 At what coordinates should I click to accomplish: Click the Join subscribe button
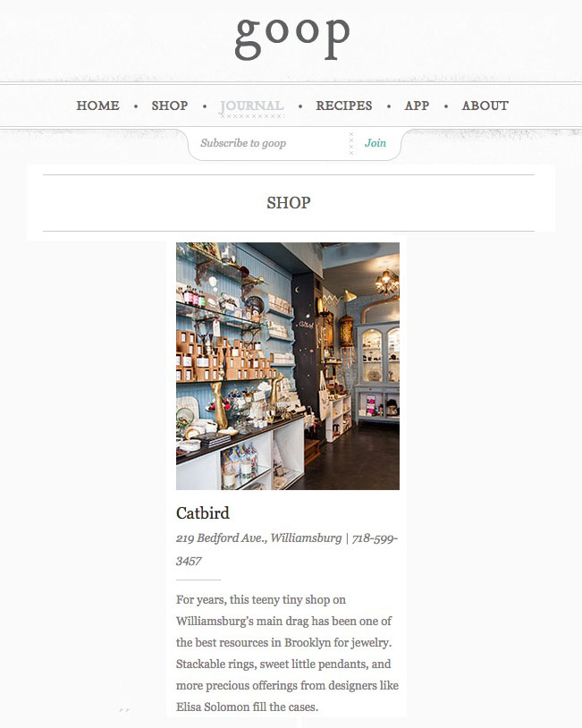click(x=375, y=143)
